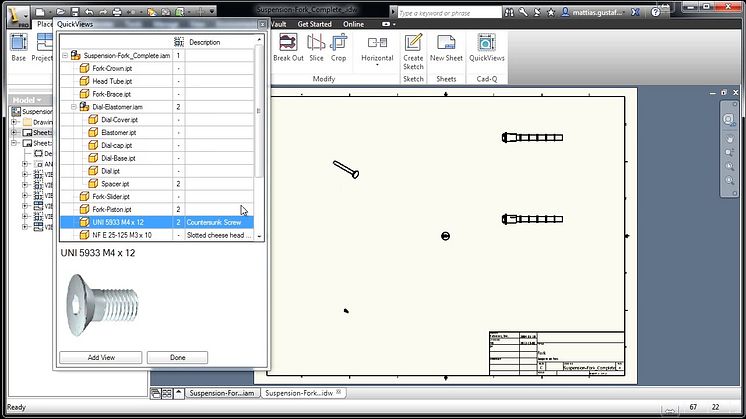Switch to the Suspension-For...iam document tab
Screen dimensions: 746x419
coord(222,393)
